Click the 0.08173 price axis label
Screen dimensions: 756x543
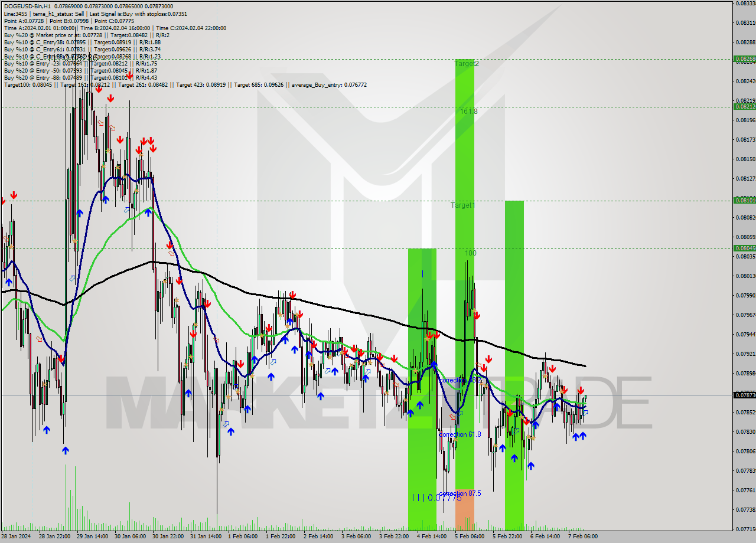745,139
